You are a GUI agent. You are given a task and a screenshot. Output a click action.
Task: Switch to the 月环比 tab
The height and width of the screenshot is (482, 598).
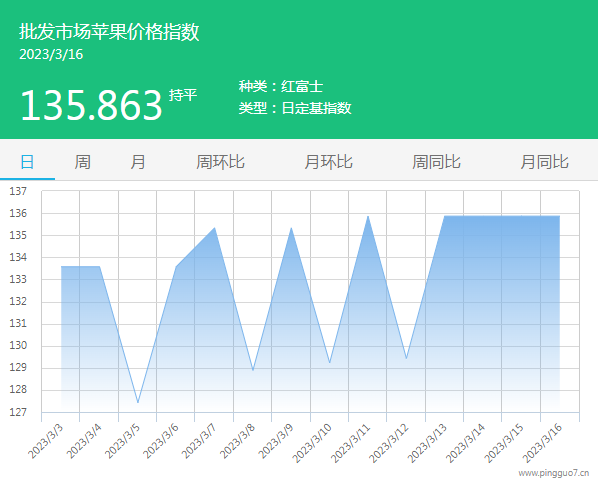pyautogui.click(x=328, y=162)
